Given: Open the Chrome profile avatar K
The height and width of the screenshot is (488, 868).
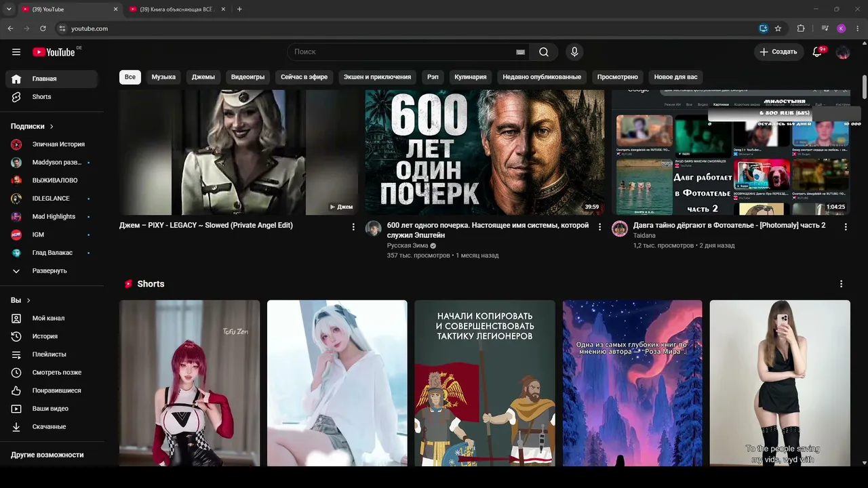Looking at the screenshot, I should pos(842,28).
